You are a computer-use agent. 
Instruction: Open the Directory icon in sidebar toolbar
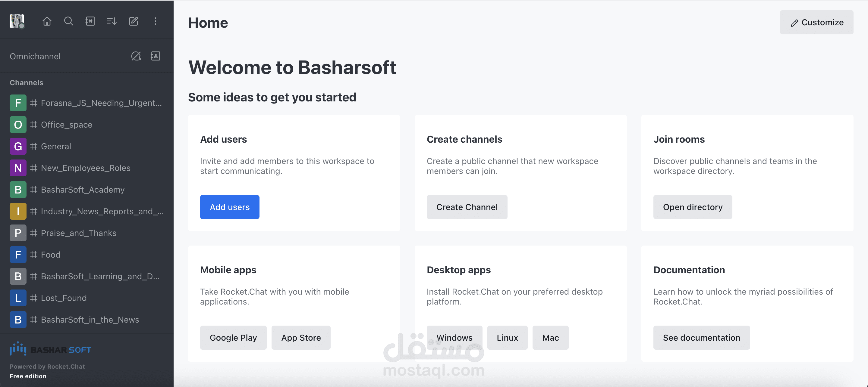90,21
